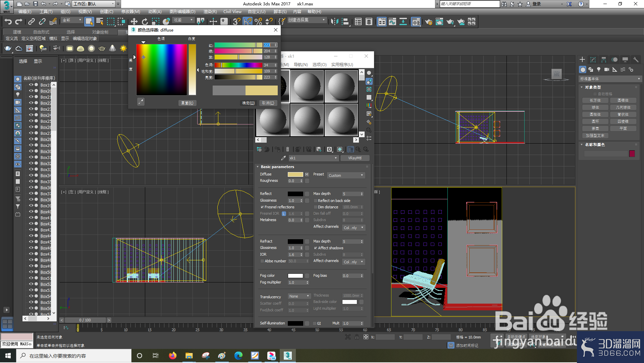Image resolution: width=644 pixels, height=363 pixels.
Task: Click the Mirror tool icon
Action: [334, 22]
